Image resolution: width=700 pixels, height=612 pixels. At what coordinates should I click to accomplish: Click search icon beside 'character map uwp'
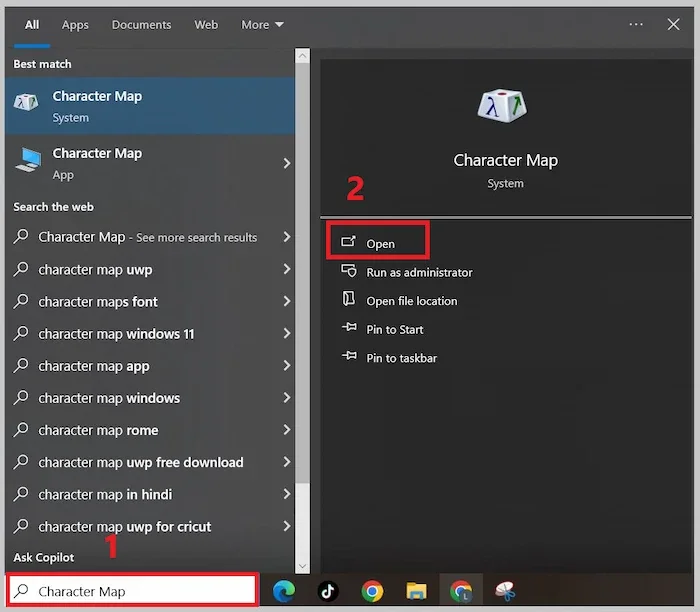pyautogui.click(x=21, y=269)
